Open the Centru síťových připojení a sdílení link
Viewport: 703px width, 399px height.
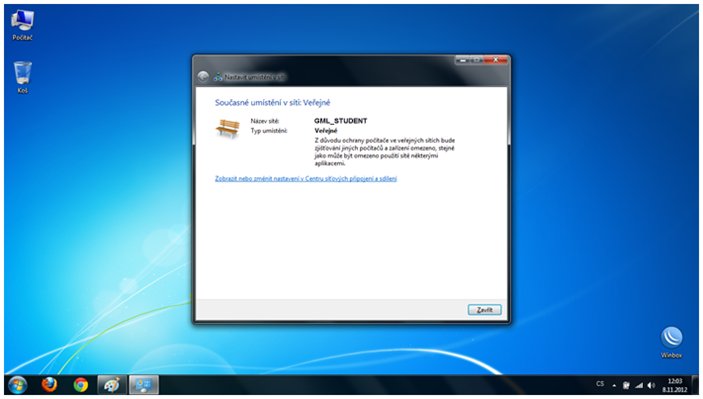point(306,178)
